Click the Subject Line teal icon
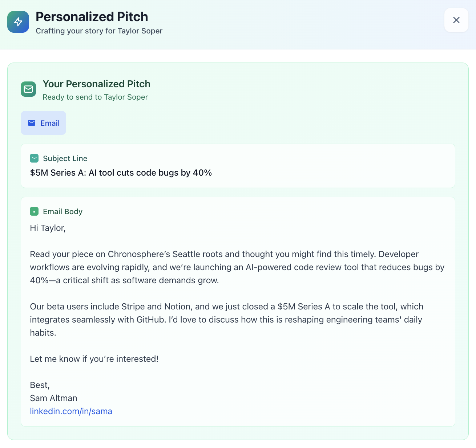This screenshot has height=448, width=476. pos(34,158)
